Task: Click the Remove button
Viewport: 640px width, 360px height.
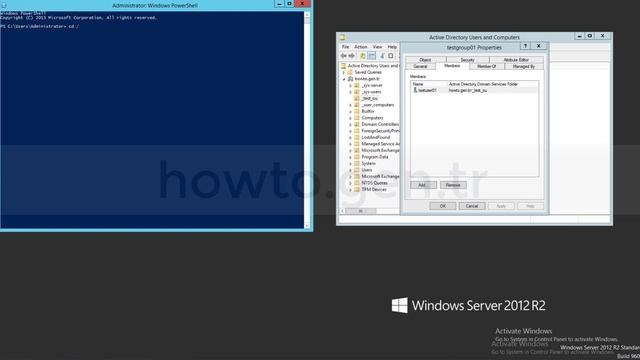Action: point(453,185)
